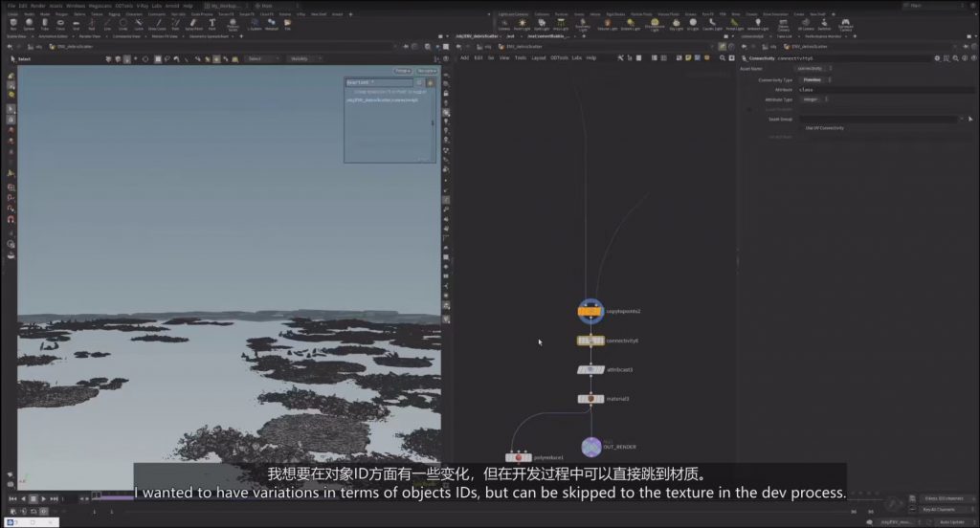Open the viewport Select mode dropdown
This screenshot has width=980, height=528.
(x=262, y=58)
